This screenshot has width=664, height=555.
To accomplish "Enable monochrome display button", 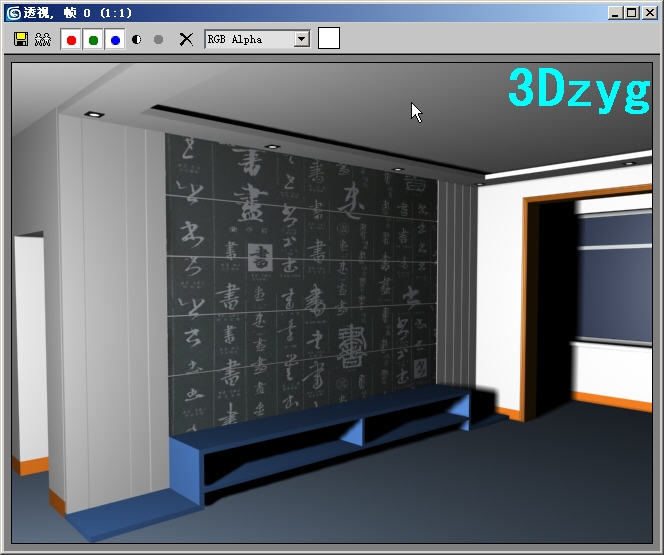I will click(x=158, y=39).
